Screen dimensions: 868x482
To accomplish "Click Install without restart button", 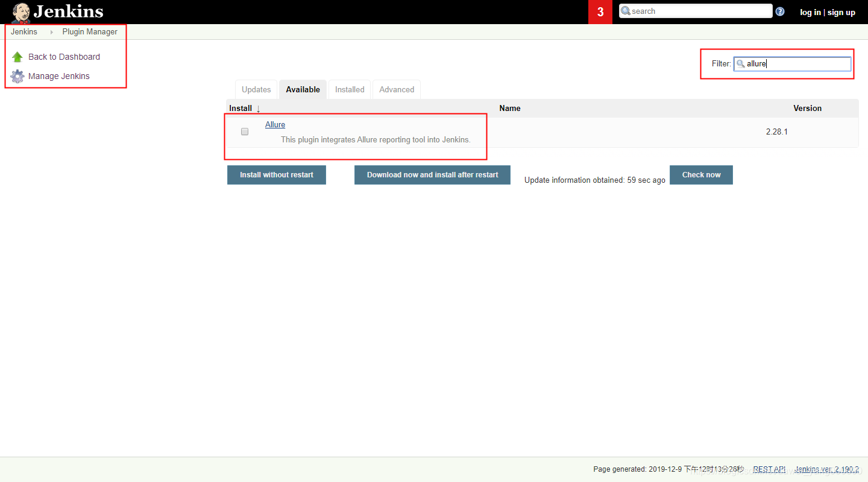I will pyautogui.click(x=277, y=175).
